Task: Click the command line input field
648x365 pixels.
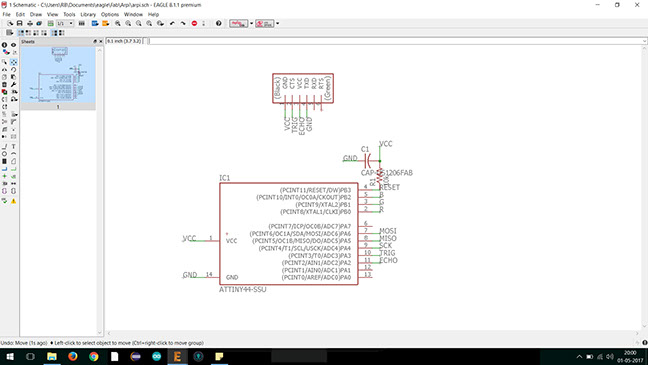Action: tap(395, 41)
